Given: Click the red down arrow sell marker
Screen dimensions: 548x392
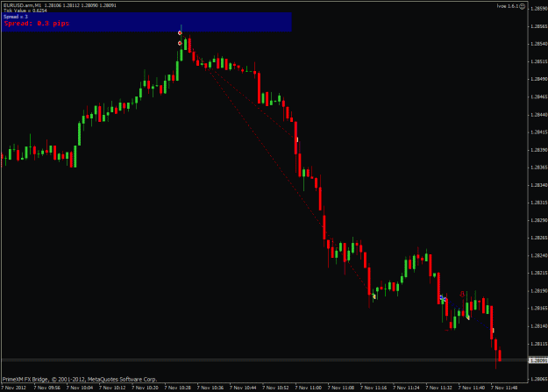Looking at the screenshot, I should [x=462, y=294].
